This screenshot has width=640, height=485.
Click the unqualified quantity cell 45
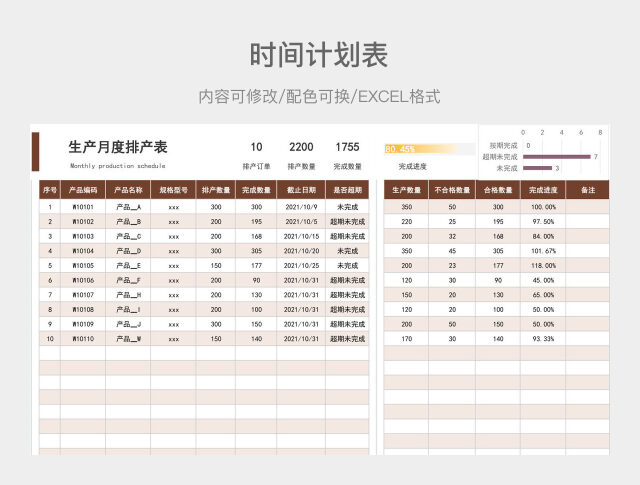pos(452,251)
